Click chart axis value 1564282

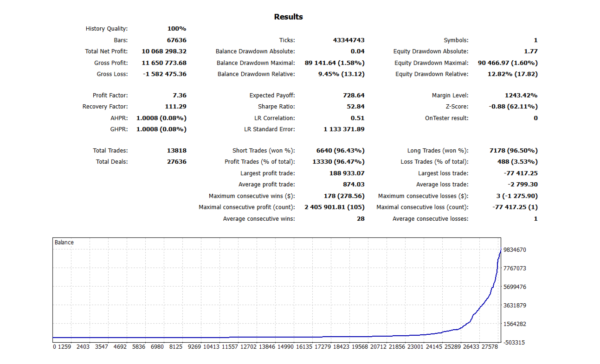pos(515,324)
